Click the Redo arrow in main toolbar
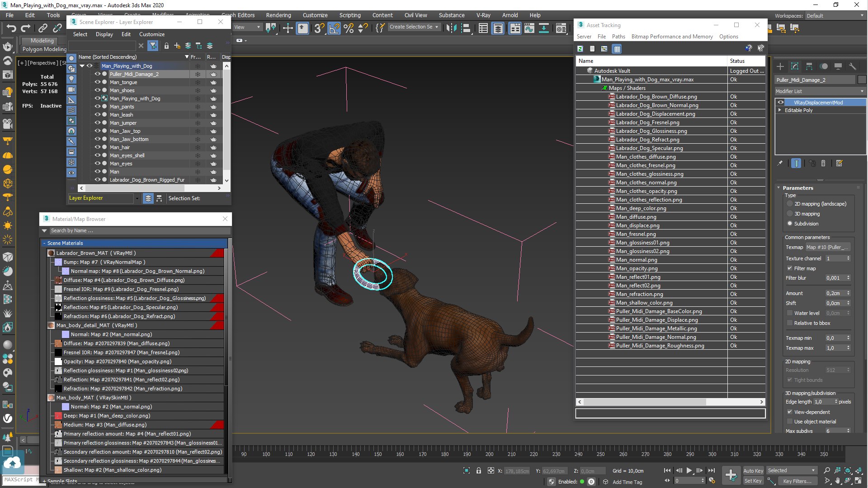This screenshot has height=488, width=868. pos(26,28)
